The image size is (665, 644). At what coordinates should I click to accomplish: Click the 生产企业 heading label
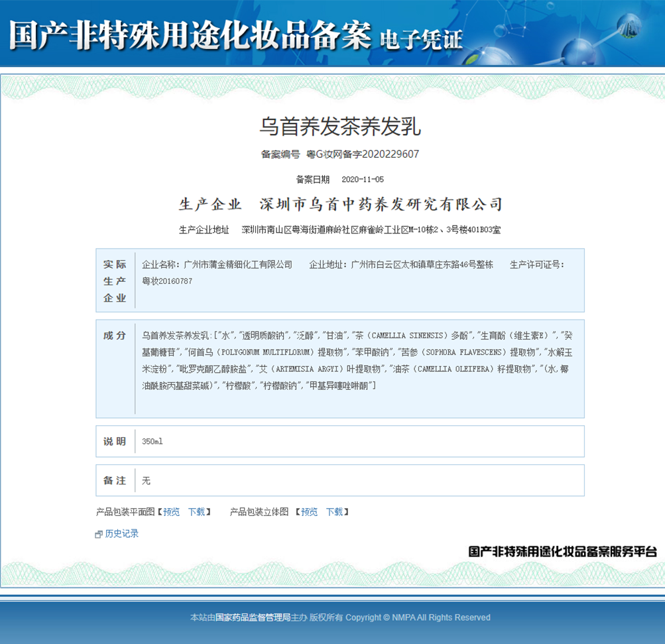[x=210, y=204]
